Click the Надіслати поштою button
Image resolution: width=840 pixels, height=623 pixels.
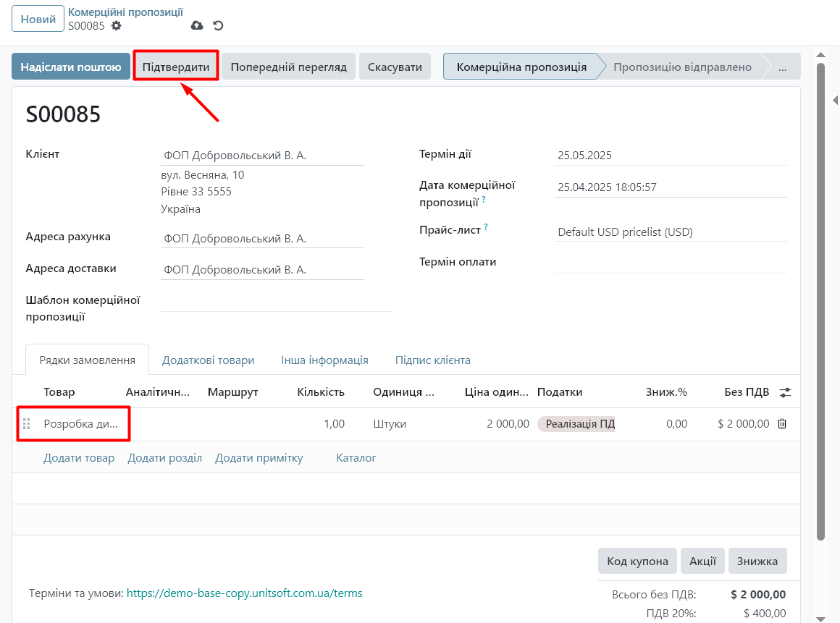click(x=71, y=67)
